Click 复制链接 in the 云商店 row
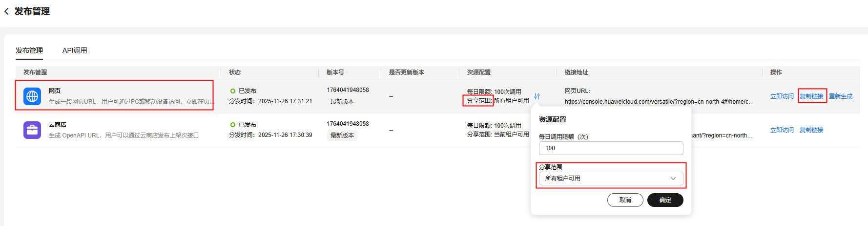The width and height of the screenshot is (868, 226). pos(811,130)
